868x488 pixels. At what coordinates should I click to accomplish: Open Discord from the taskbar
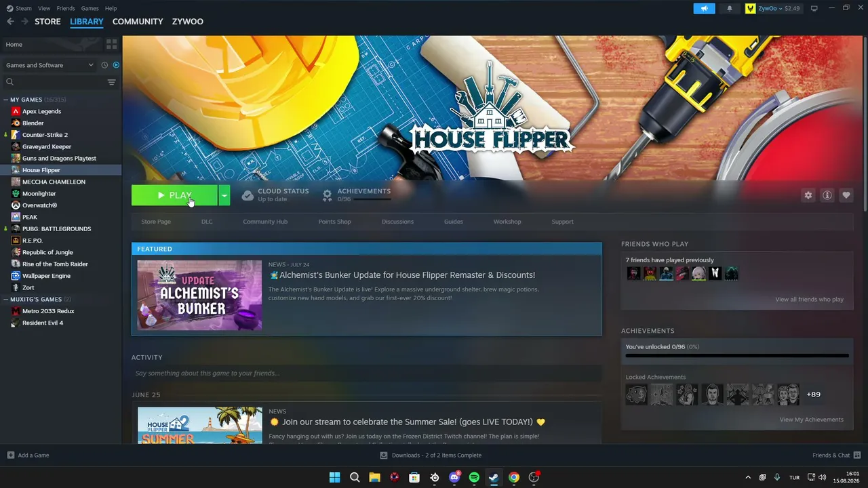coord(454,477)
